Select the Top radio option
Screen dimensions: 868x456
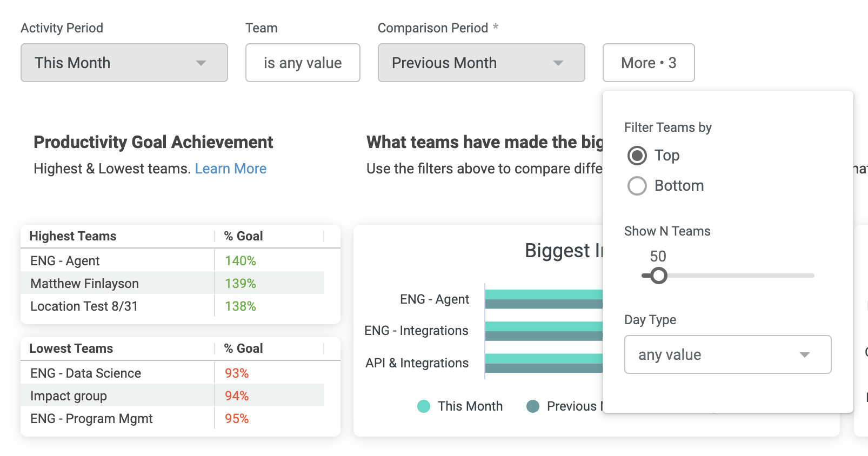[637, 156]
